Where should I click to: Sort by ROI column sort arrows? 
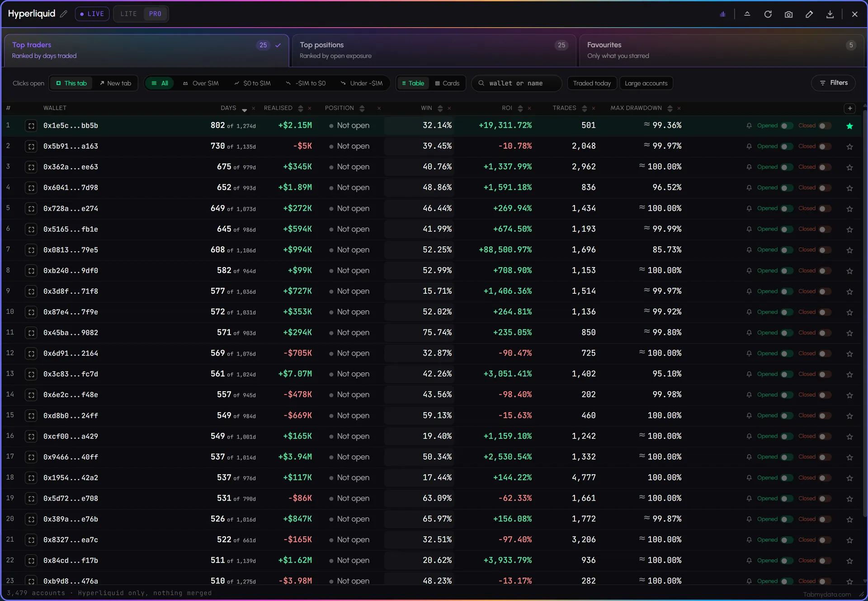(x=520, y=108)
